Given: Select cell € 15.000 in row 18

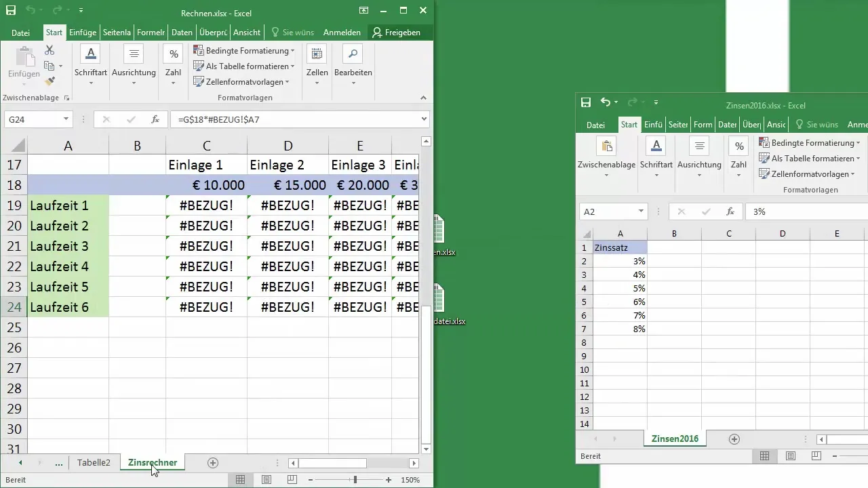Looking at the screenshot, I should coord(288,185).
